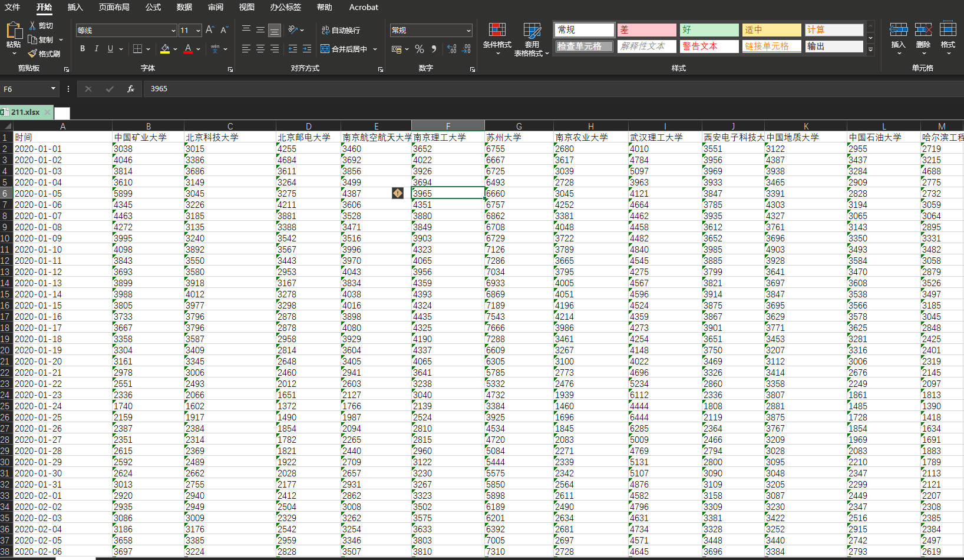Click the error warning icon beside F6
The height and width of the screenshot is (560, 964).
click(x=398, y=193)
